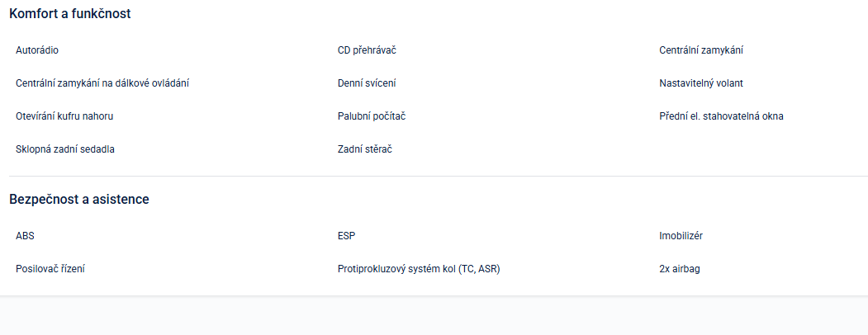Click the Autorádio feature label
The height and width of the screenshot is (335, 868).
37,50
